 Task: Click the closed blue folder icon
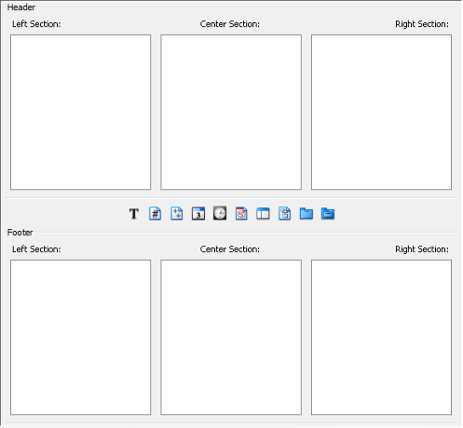point(306,214)
